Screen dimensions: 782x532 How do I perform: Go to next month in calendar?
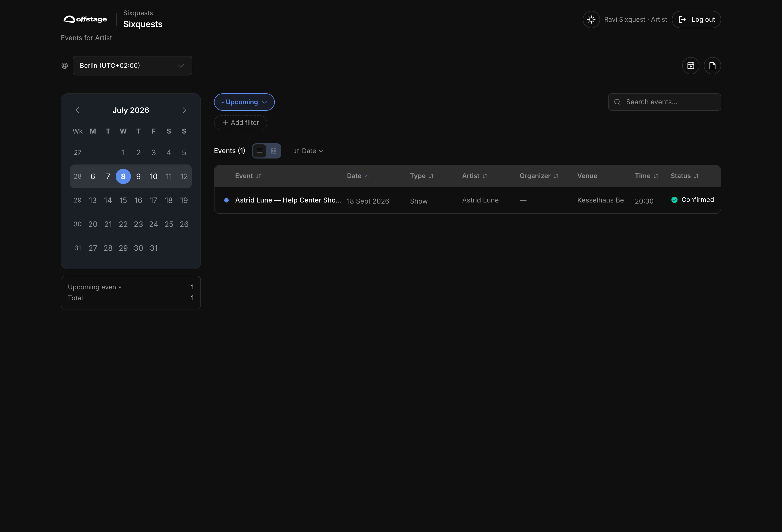[x=184, y=110]
